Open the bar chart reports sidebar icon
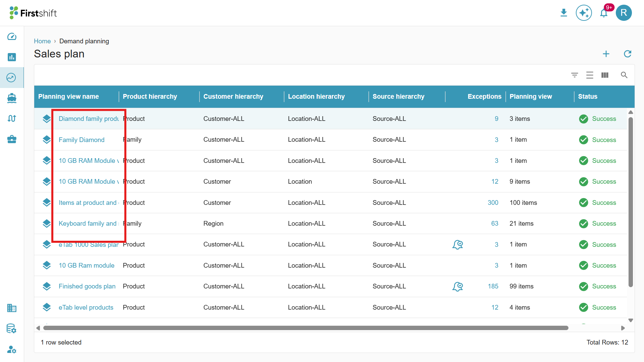Image resolution: width=644 pixels, height=362 pixels. pos(12,57)
